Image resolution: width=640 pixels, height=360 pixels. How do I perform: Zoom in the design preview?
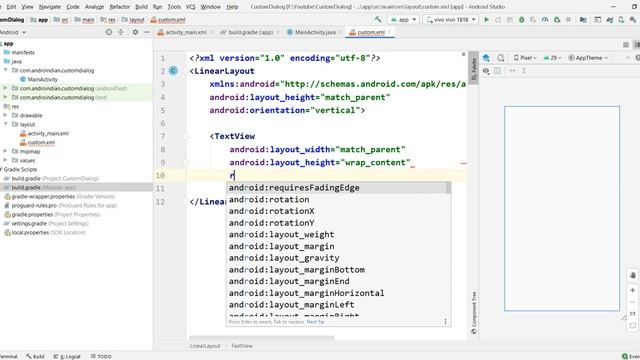pos(633,290)
